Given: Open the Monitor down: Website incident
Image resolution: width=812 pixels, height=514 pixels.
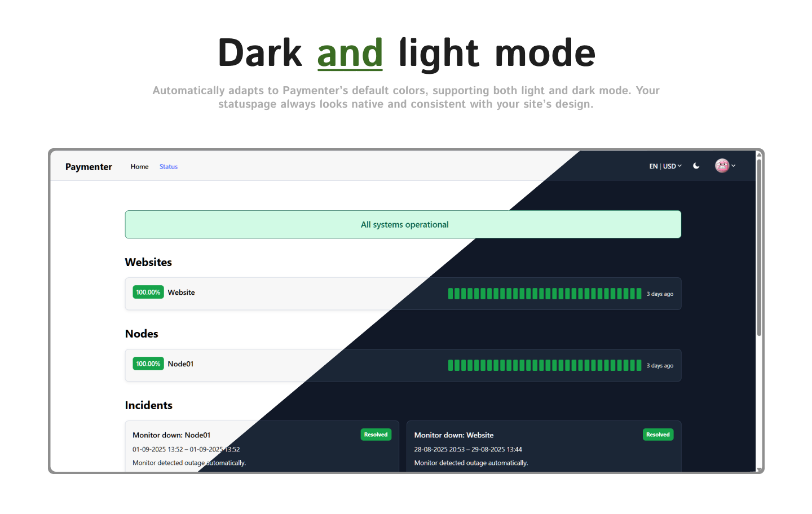Looking at the screenshot, I should tap(454, 435).
